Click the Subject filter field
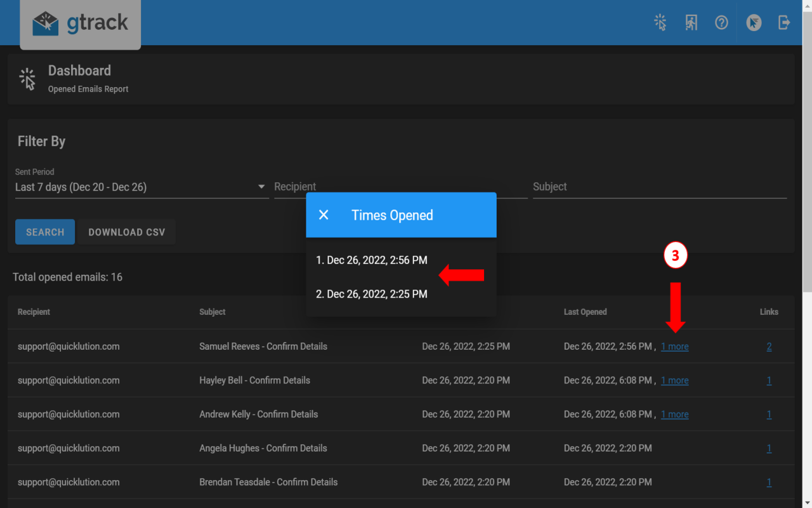Screen dimensions: 812x508 pos(660,186)
